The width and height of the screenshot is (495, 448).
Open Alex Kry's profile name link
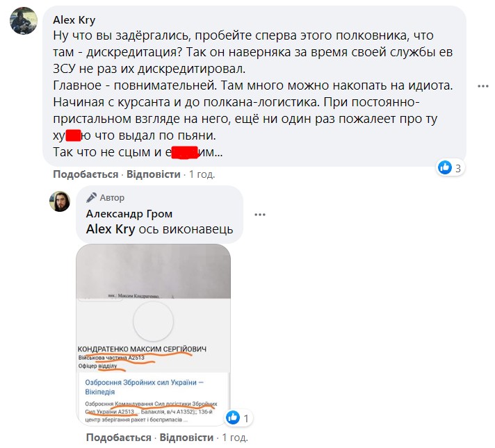pos(74,20)
